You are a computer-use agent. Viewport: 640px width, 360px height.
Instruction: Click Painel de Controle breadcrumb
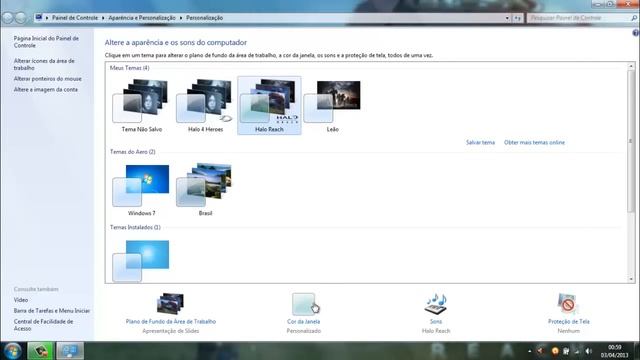click(75, 18)
